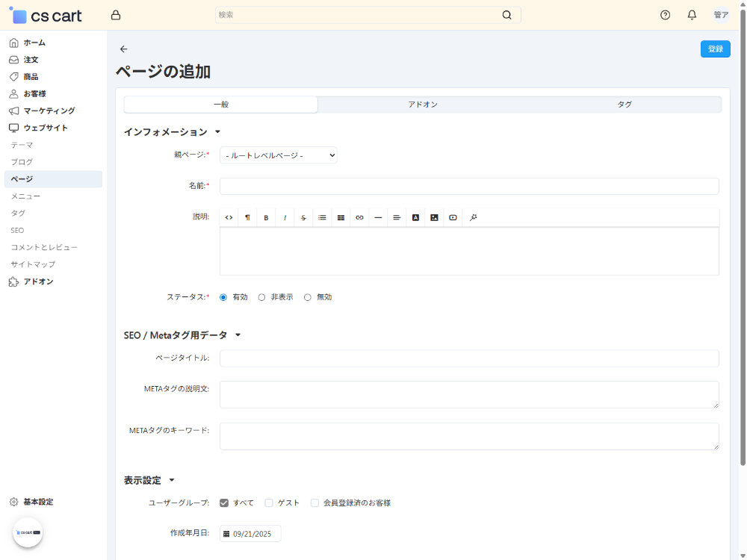Select the 無効 status radio button
The width and height of the screenshot is (747, 560).
coord(308,297)
